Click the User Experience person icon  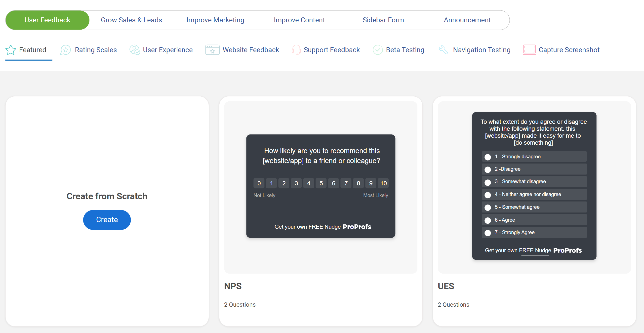pyautogui.click(x=134, y=50)
